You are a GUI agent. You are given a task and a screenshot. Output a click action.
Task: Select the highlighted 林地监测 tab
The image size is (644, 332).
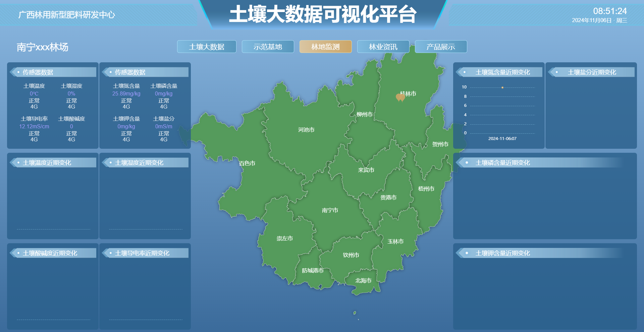[325, 47]
